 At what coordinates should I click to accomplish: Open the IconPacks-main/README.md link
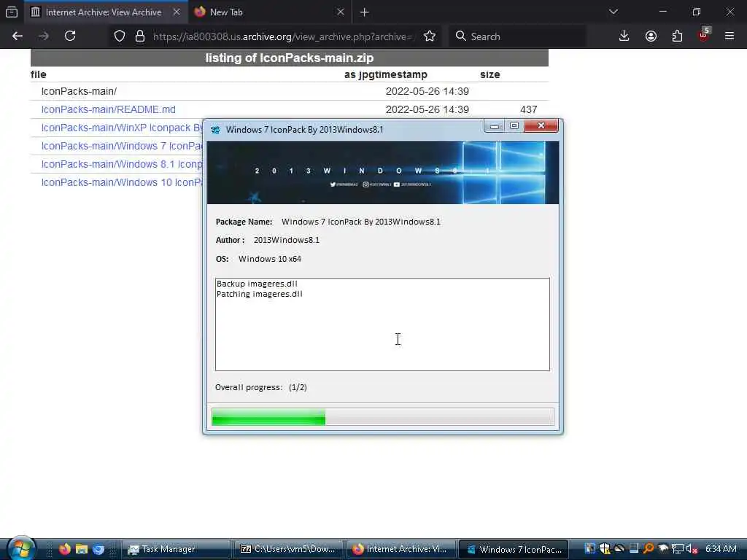108,109
